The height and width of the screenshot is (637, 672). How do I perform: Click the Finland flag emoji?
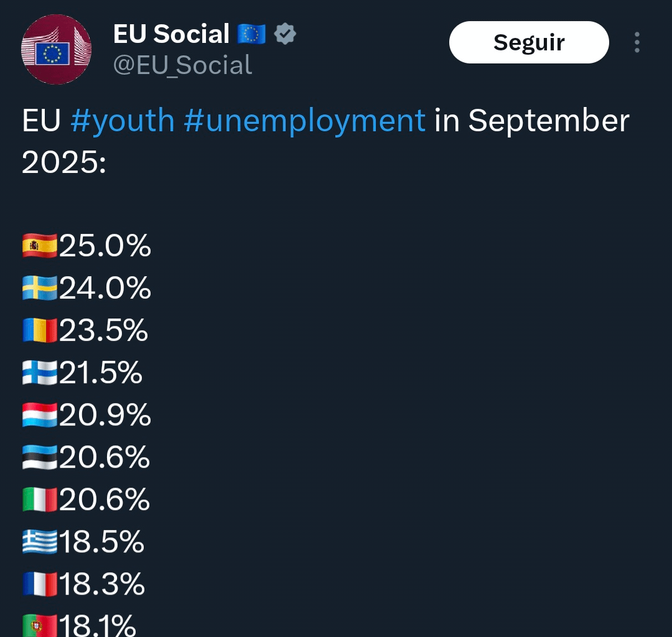40,373
